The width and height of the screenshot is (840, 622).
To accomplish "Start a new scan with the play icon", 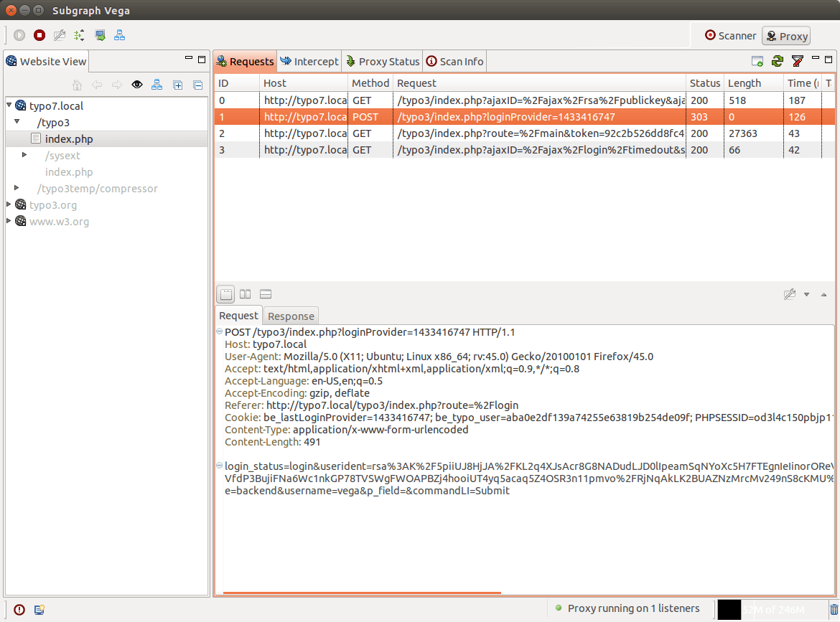I will coord(19,35).
